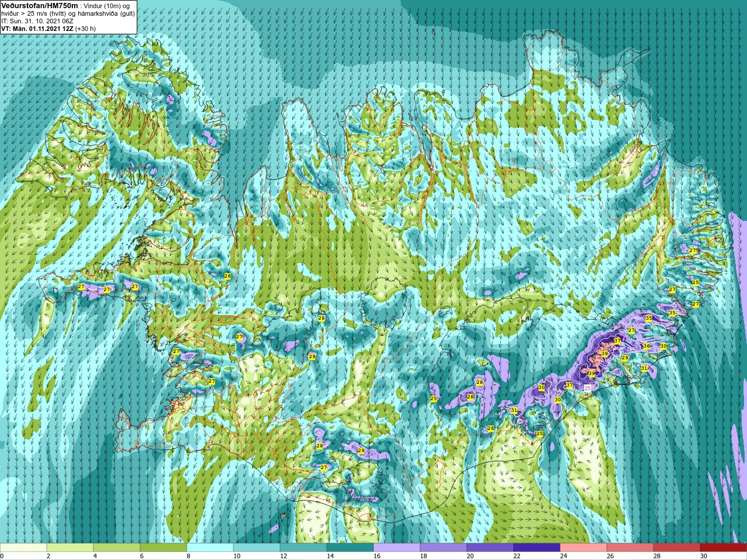Click the yellow gust marker reading 36

[646, 346]
